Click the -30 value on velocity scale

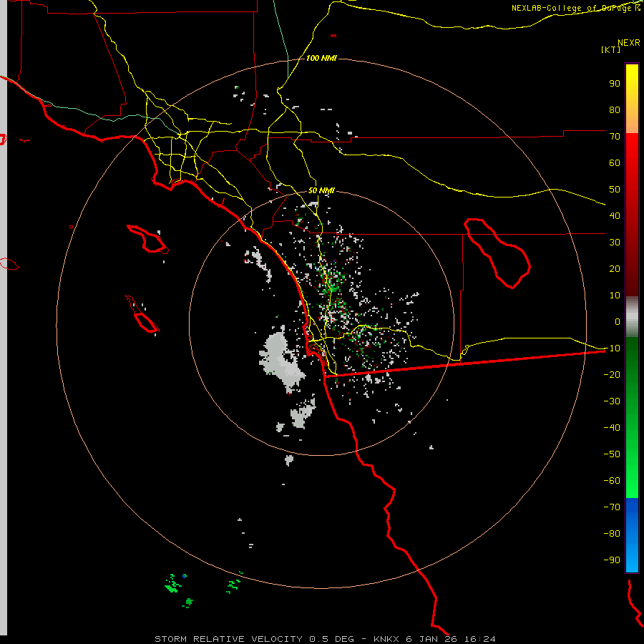pyautogui.click(x=612, y=401)
